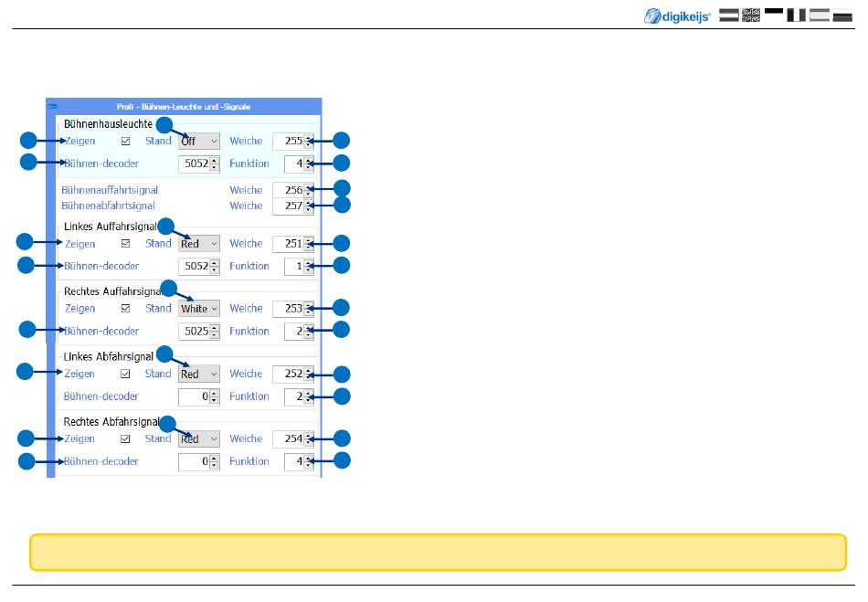The width and height of the screenshot is (868, 602).
Task: Click the Weiche field containing 254
Action: coord(293,438)
